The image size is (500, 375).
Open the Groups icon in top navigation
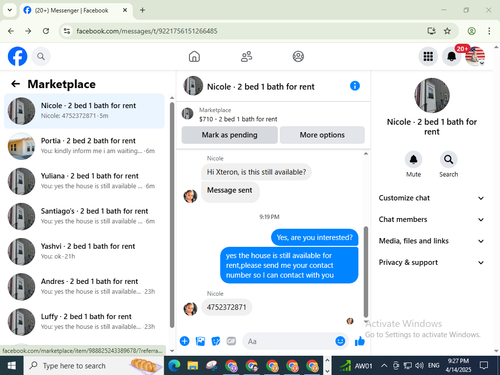coord(298,56)
